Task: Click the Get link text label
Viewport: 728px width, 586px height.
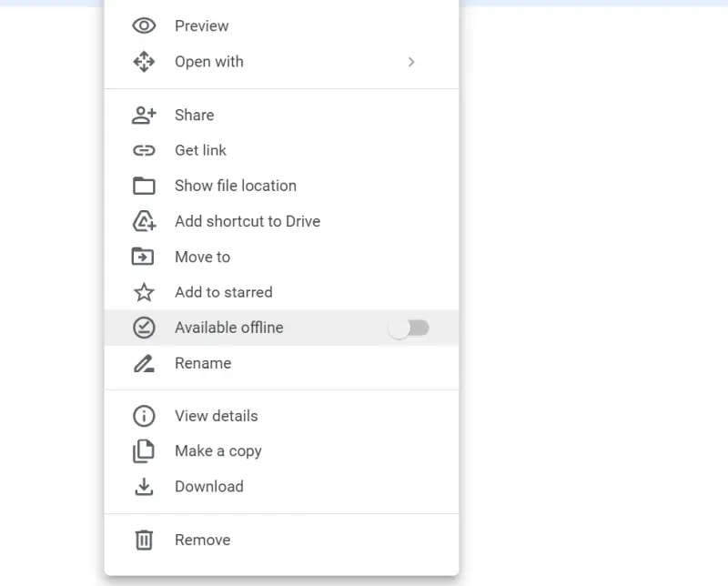Action: [x=200, y=151]
